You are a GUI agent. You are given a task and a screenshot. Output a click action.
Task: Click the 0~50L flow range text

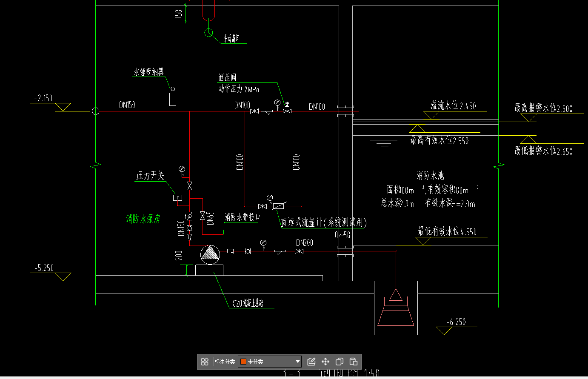tap(345, 235)
